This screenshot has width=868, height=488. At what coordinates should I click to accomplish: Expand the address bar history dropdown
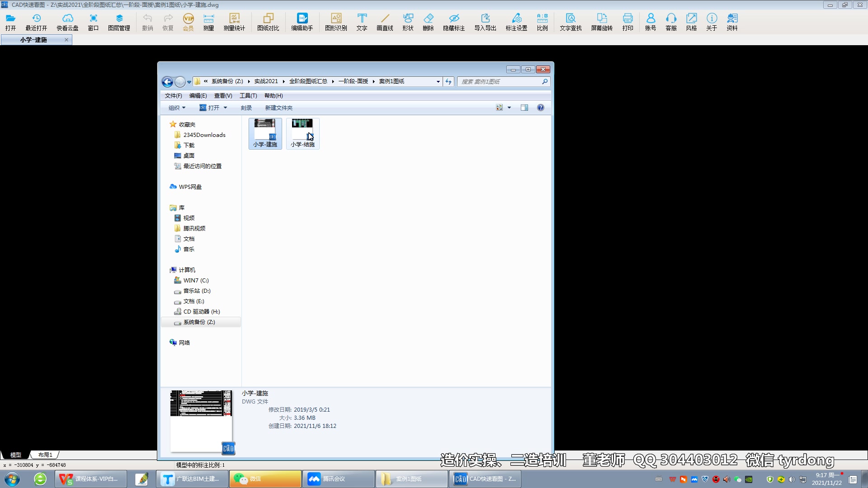pyautogui.click(x=438, y=82)
